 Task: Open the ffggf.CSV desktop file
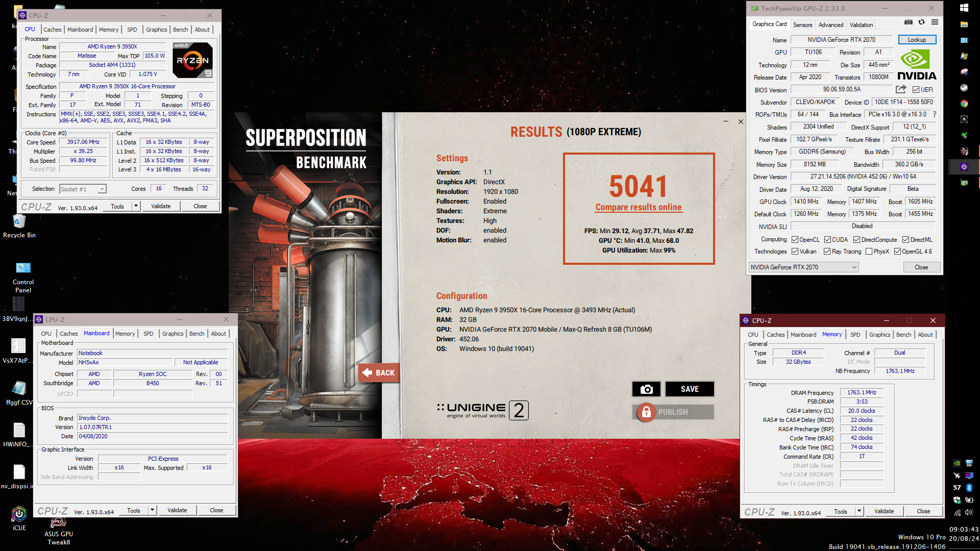[19, 393]
